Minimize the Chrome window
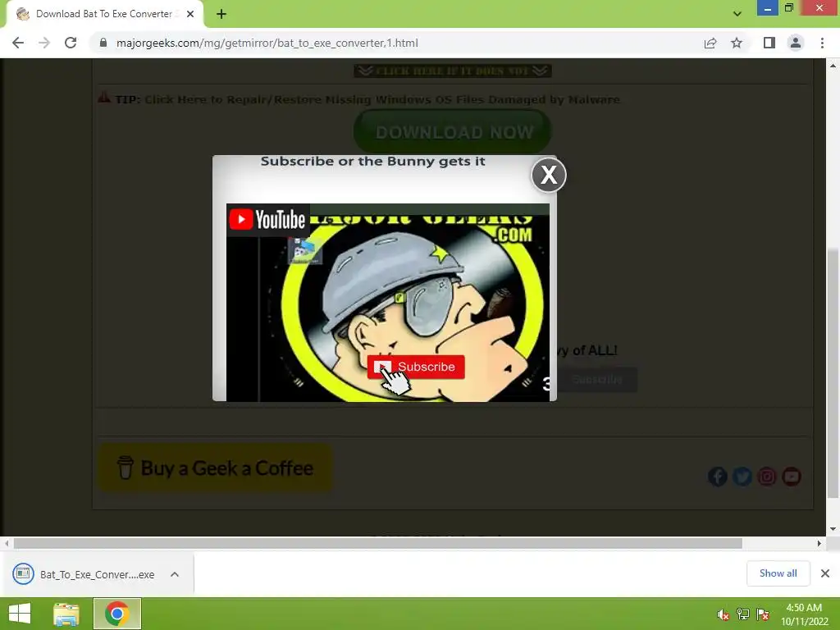Screen dimensions: 840x630 [x=767, y=8]
